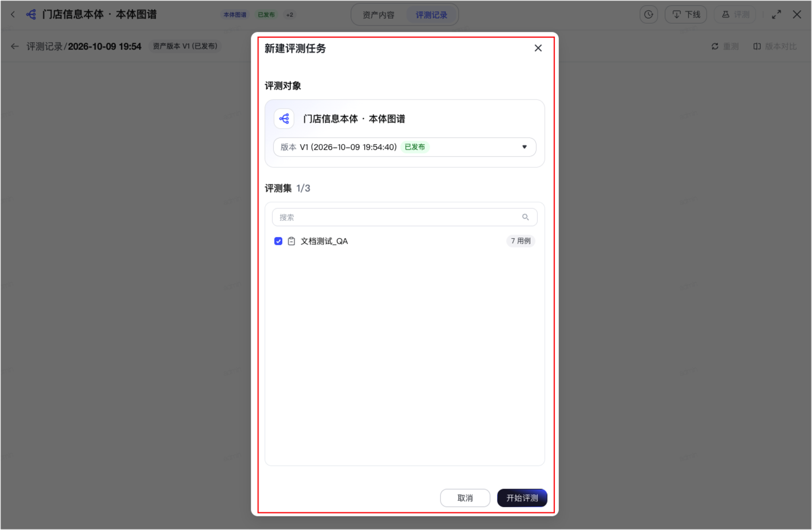Click the 下线 button in header
The height and width of the screenshot is (530, 812).
686,14
